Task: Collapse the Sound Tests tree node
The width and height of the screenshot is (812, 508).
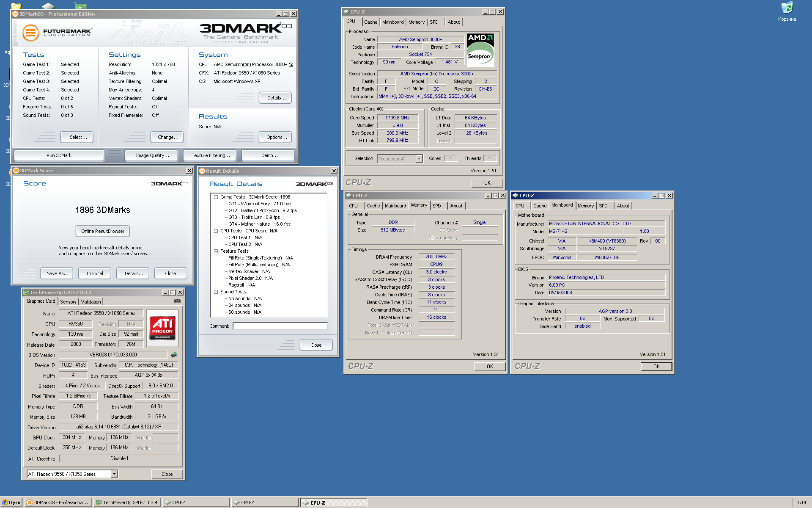Action: (x=216, y=292)
